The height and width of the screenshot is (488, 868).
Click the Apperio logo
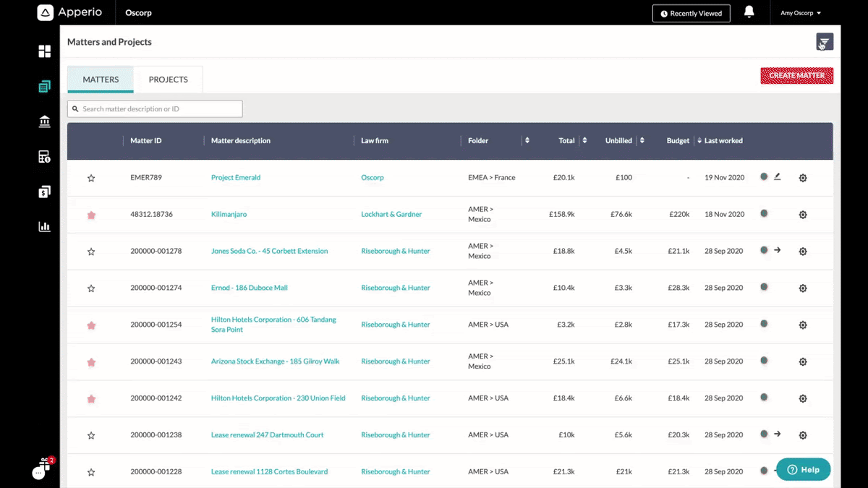click(x=69, y=12)
